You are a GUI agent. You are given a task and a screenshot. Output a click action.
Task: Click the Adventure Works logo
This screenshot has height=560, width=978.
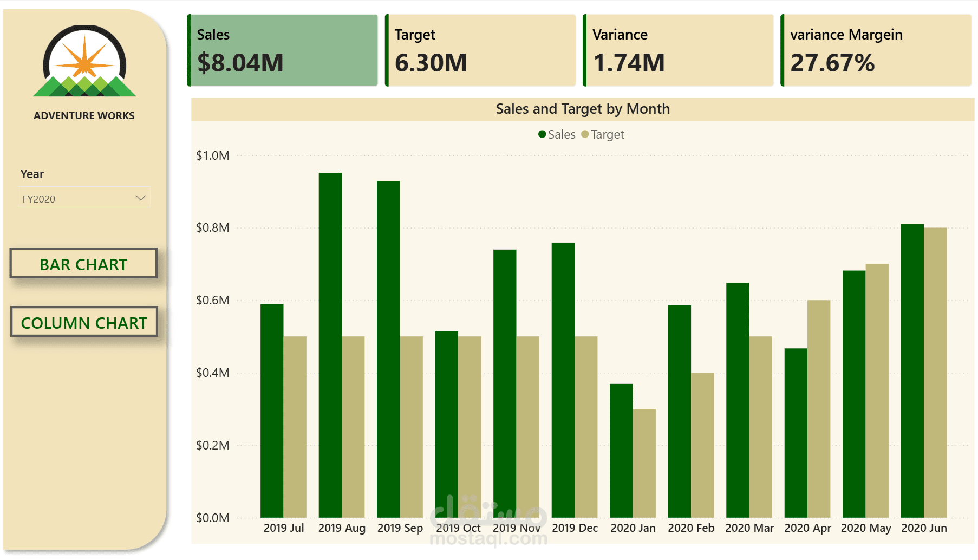click(84, 61)
